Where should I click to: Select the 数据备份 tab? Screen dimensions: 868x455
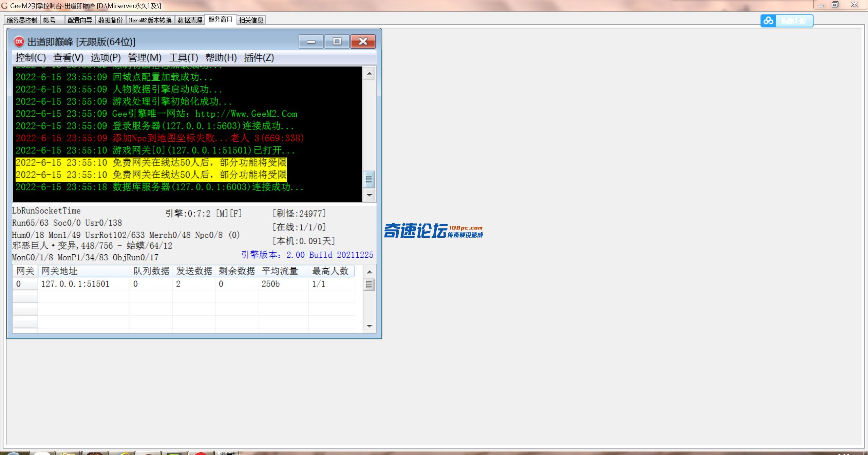click(x=110, y=20)
